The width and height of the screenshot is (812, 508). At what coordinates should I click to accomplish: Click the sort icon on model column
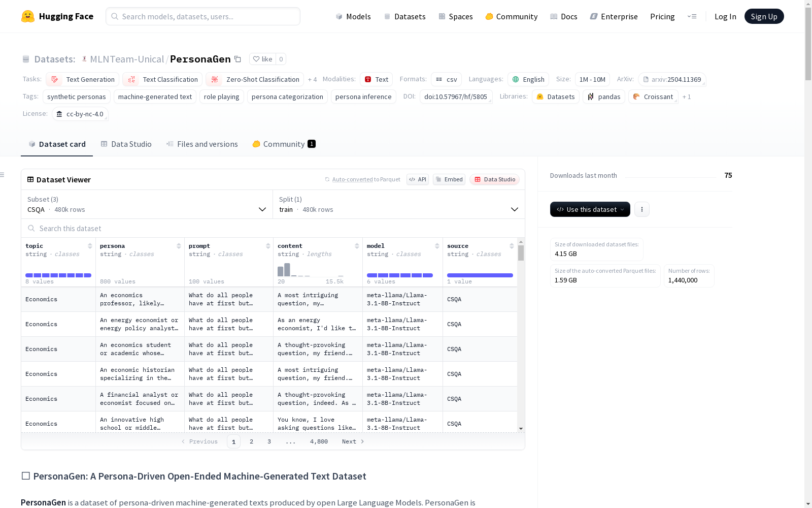437,246
